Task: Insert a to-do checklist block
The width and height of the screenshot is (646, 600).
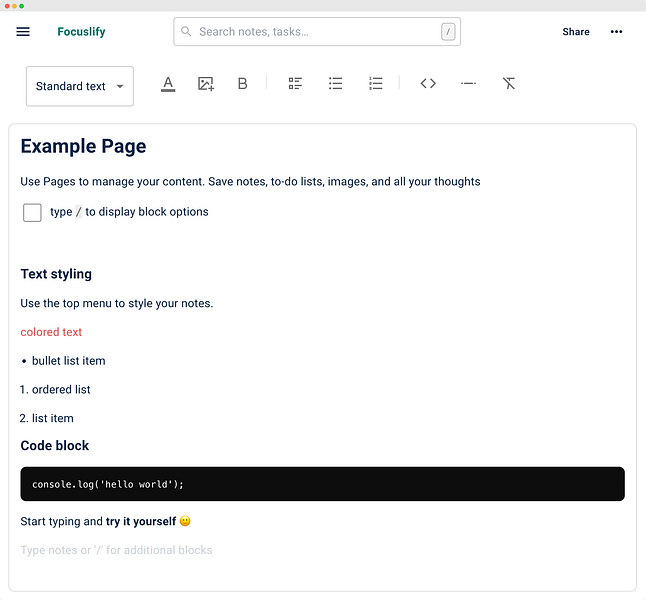Action: point(295,84)
